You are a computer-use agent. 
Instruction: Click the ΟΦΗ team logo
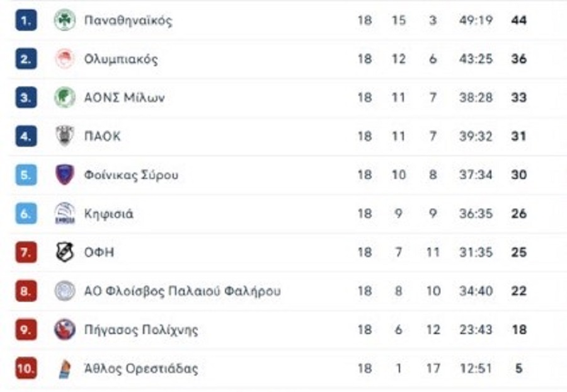point(64,253)
